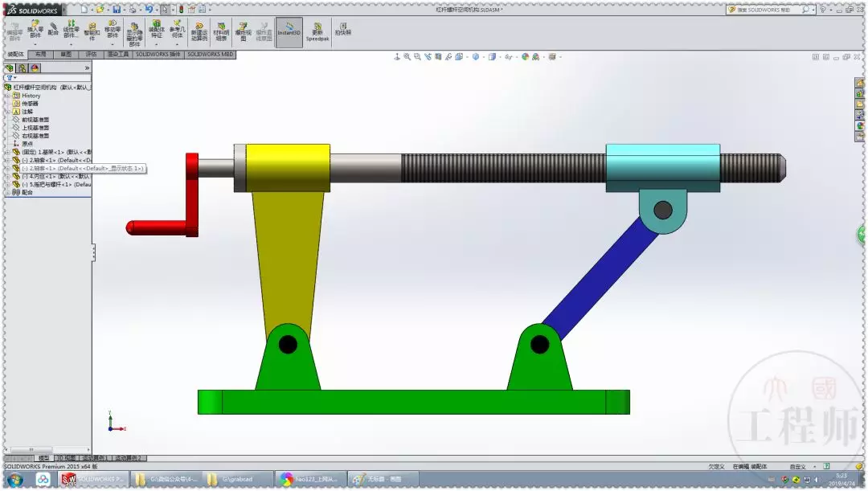The image size is (868, 491).
Task: Expand the 5.摇把与螺杆 component node
Action: (x=7, y=184)
